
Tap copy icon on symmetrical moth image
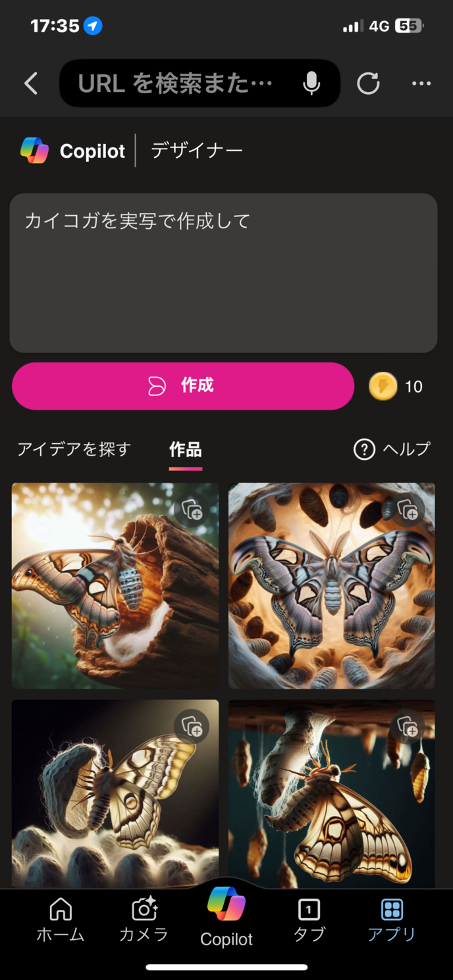click(408, 510)
